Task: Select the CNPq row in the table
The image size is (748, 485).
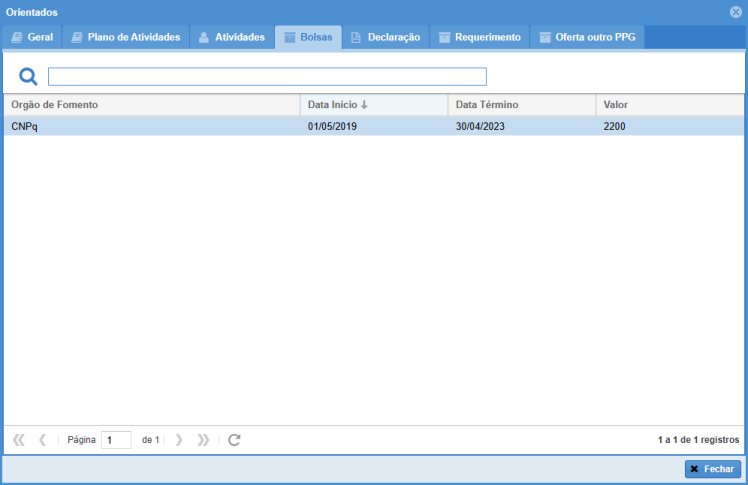Action: 150,127
